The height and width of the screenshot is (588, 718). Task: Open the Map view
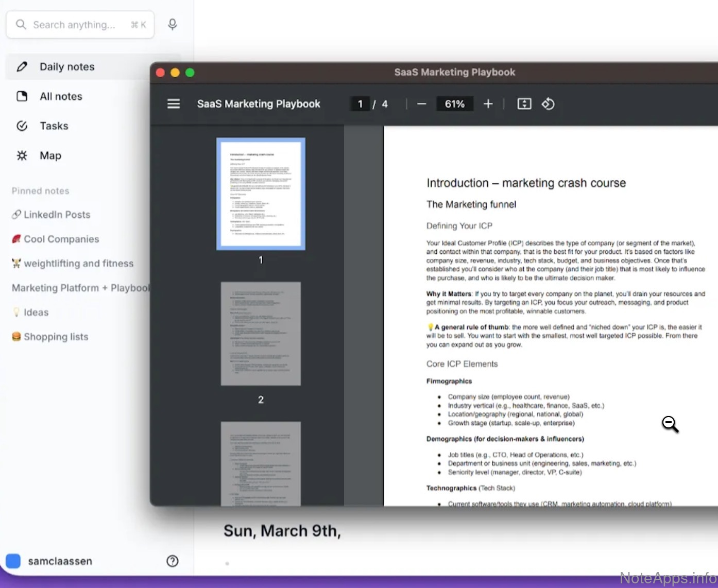(x=50, y=155)
